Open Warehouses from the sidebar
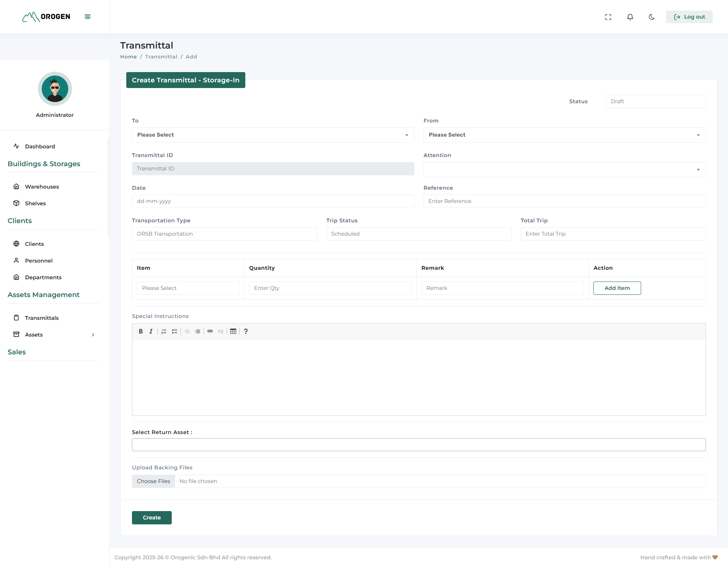728x568 pixels. click(x=42, y=187)
